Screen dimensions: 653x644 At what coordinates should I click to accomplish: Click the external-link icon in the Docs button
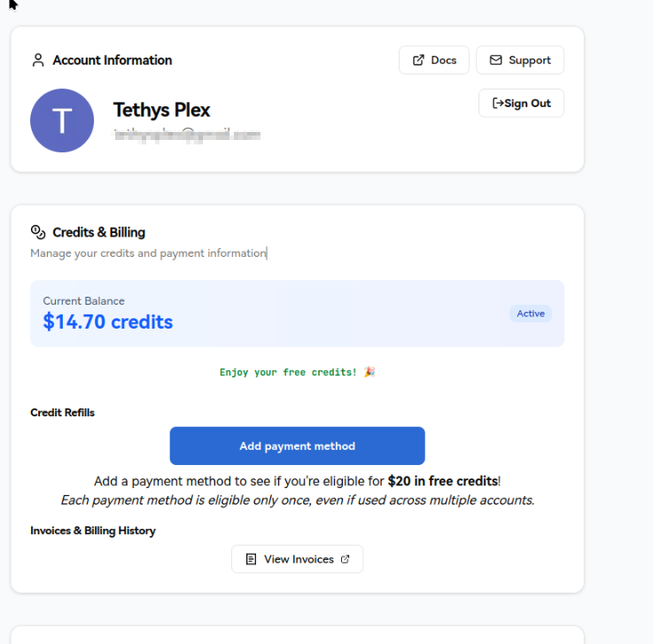tap(418, 60)
